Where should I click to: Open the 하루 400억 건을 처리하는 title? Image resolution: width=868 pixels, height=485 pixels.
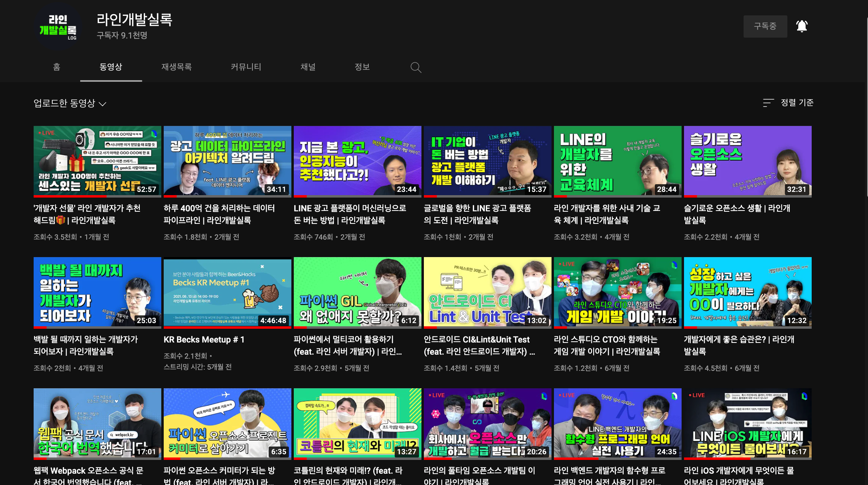tap(219, 214)
